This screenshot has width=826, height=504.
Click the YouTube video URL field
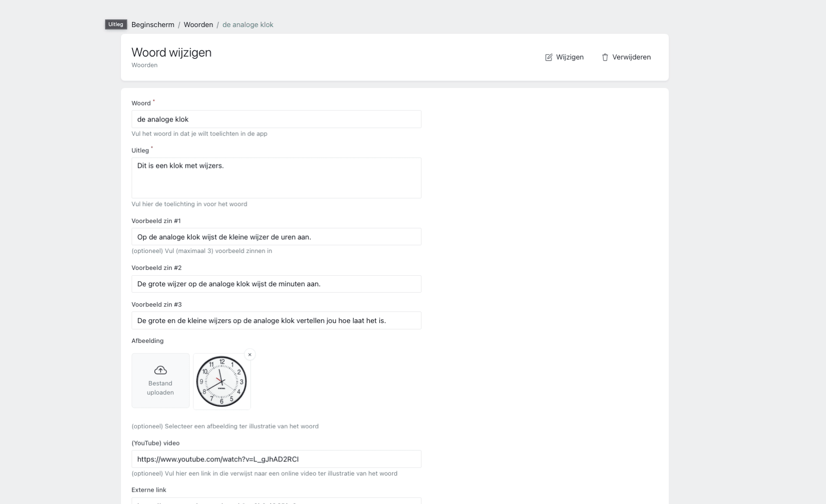pos(276,459)
